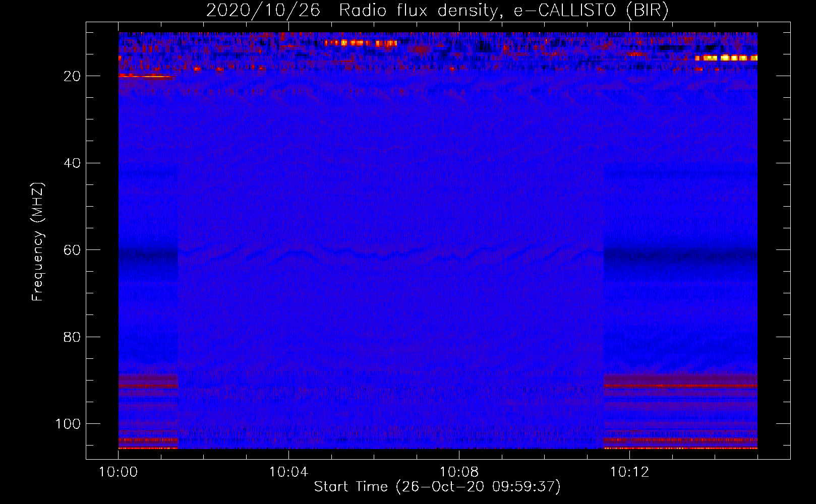Click the '10:00' time tick label
Image resolution: width=816 pixels, height=504 pixels.
point(118,472)
